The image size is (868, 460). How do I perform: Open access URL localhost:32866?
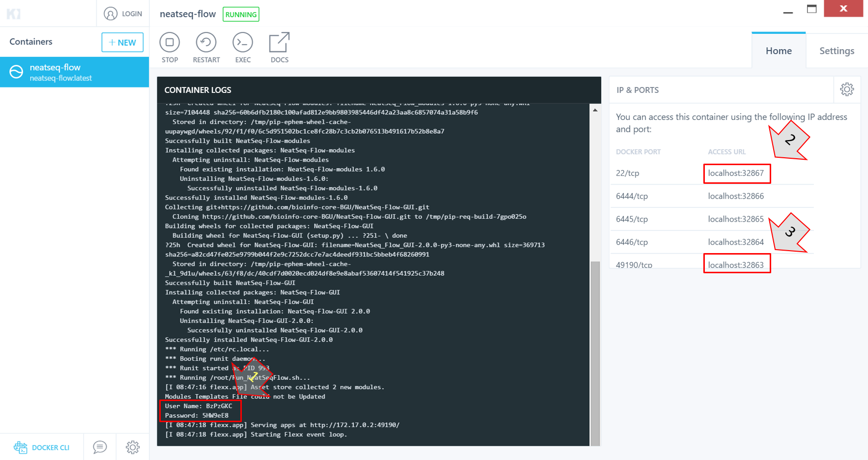[736, 196]
